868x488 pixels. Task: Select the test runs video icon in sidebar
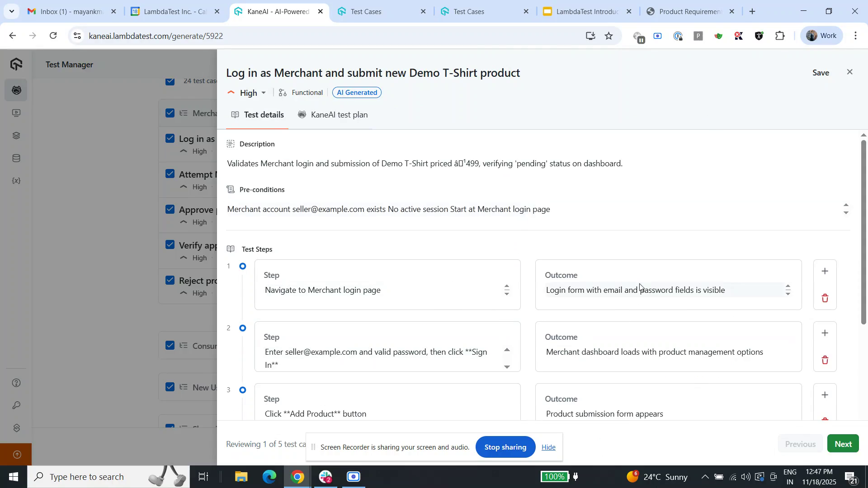16,113
